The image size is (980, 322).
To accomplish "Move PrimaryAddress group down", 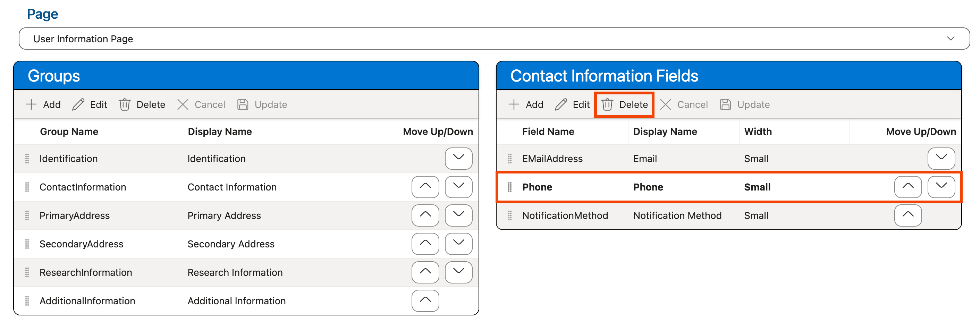I will click(x=458, y=215).
